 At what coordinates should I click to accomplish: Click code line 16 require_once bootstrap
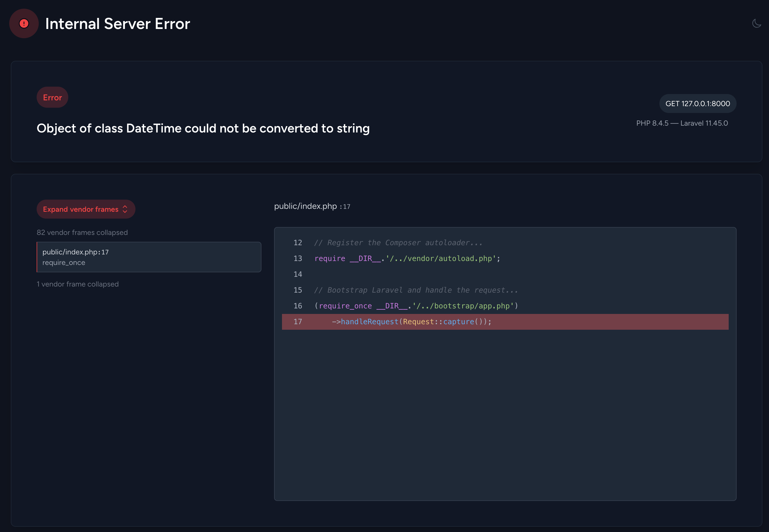(416, 306)
